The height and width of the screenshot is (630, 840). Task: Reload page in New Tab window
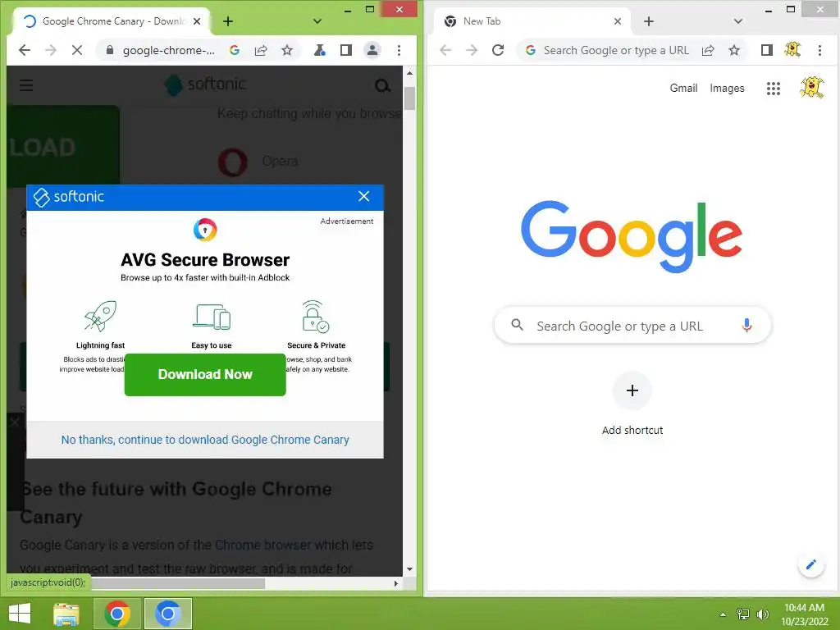pyautogui.click(x=498, y=50)
